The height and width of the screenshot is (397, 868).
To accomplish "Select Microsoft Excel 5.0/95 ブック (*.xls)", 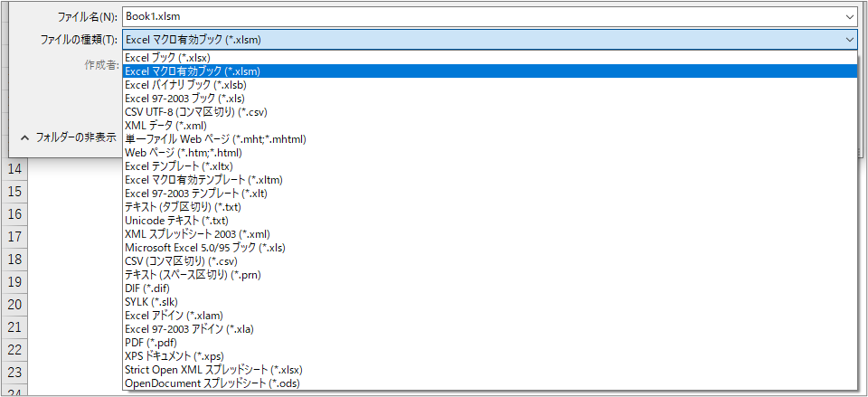I will coord(490,248).
